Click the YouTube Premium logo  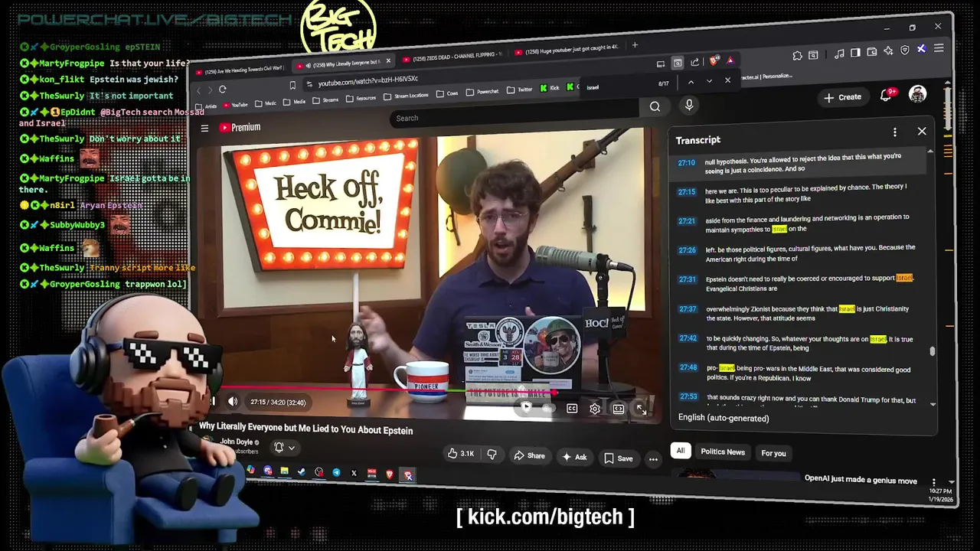coord(240,127)
